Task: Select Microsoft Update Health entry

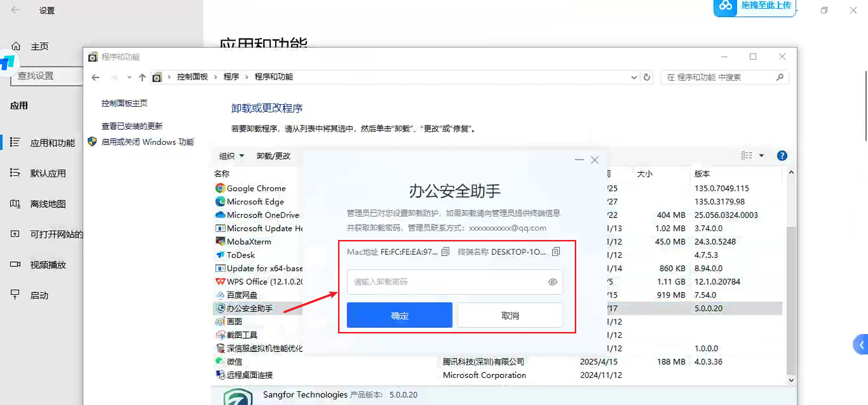Action: (x=259, y=228)
